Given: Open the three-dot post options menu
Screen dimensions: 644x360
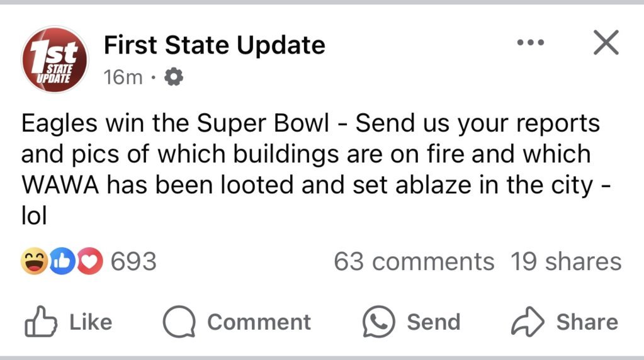Looking at the screenshot, I should pyautogui.click(x=531, y=42).
